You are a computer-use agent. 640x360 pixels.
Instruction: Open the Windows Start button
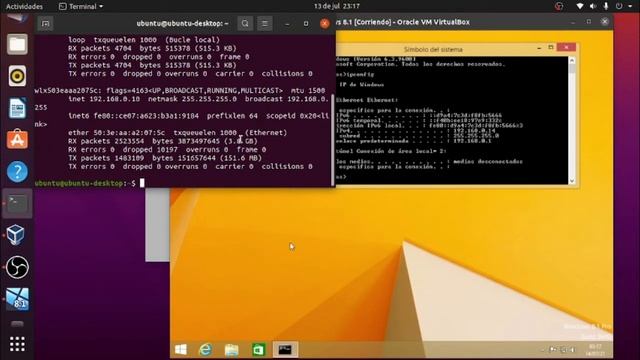click(181, 349)
